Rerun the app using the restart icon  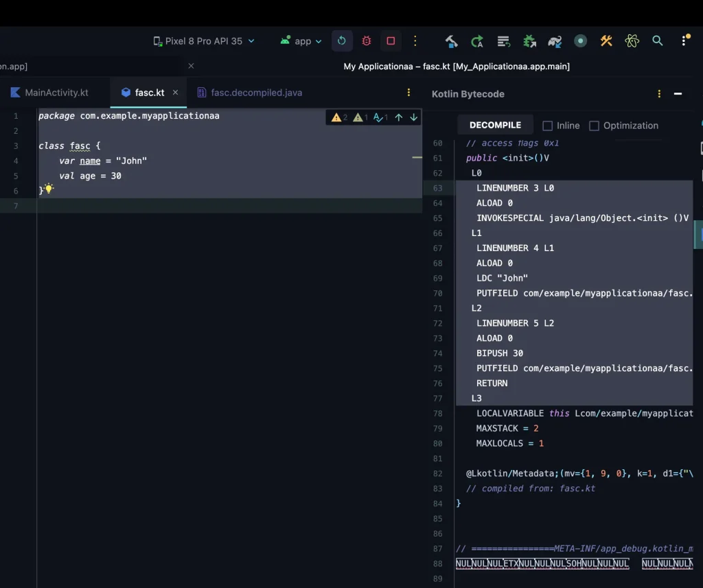(x=342, y=41)
